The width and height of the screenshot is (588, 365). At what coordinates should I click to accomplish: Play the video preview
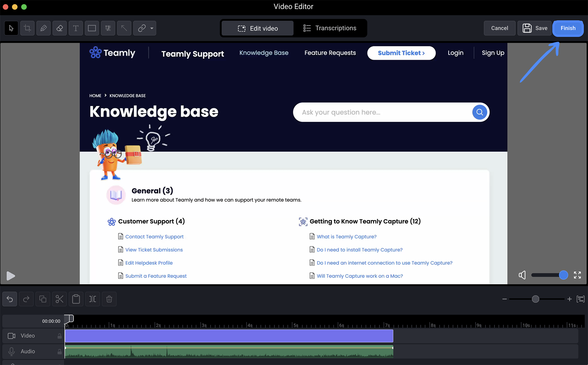pyautogui.click(x=10, y=276)
